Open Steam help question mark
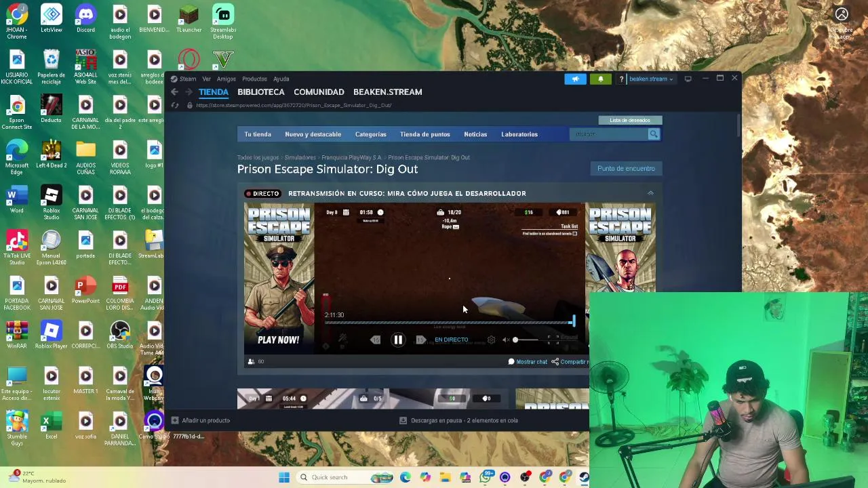Screen dimensions: 868x488 621,79
